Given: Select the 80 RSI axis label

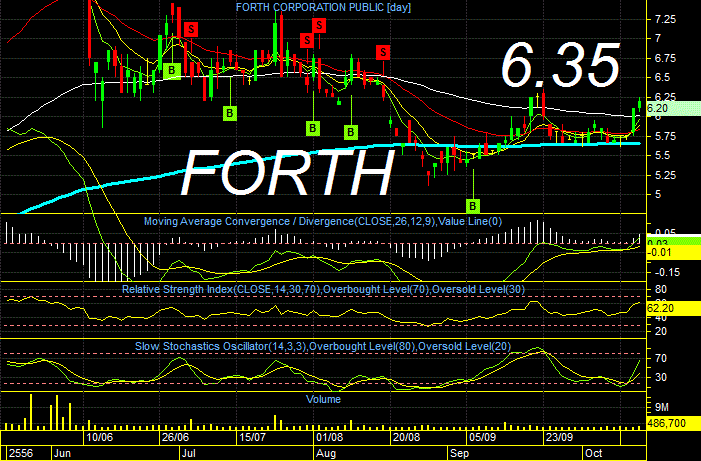Looking at the screenshot, I should tap(661, 289).
